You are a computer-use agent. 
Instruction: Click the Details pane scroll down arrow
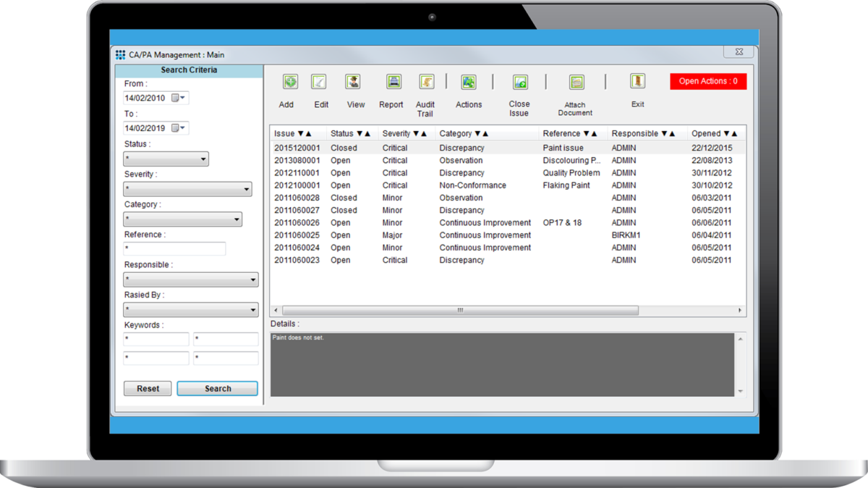click(x=740, y=391)
